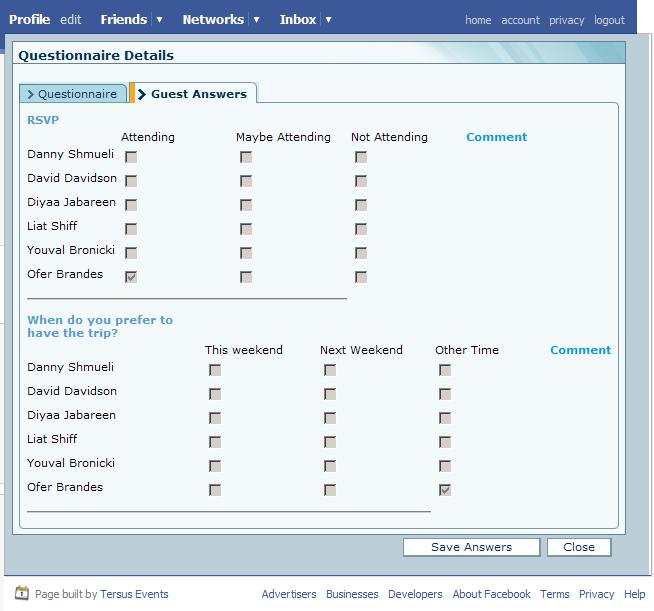
Task: Open the trip preference Comment link
Action: coord(580,350)
